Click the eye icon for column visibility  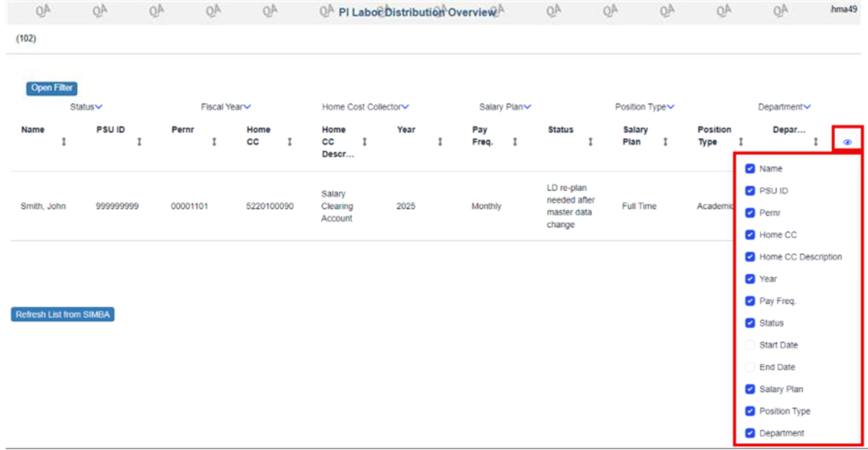[847, 142]
